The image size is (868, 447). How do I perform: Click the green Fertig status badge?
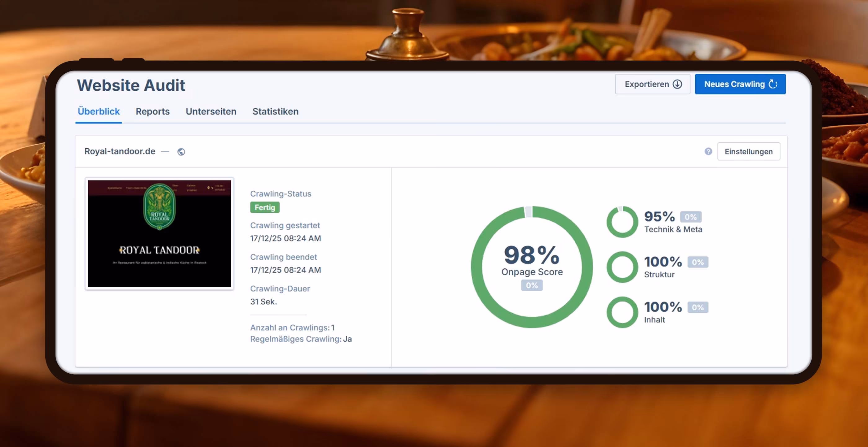click(x=265, y=207)
